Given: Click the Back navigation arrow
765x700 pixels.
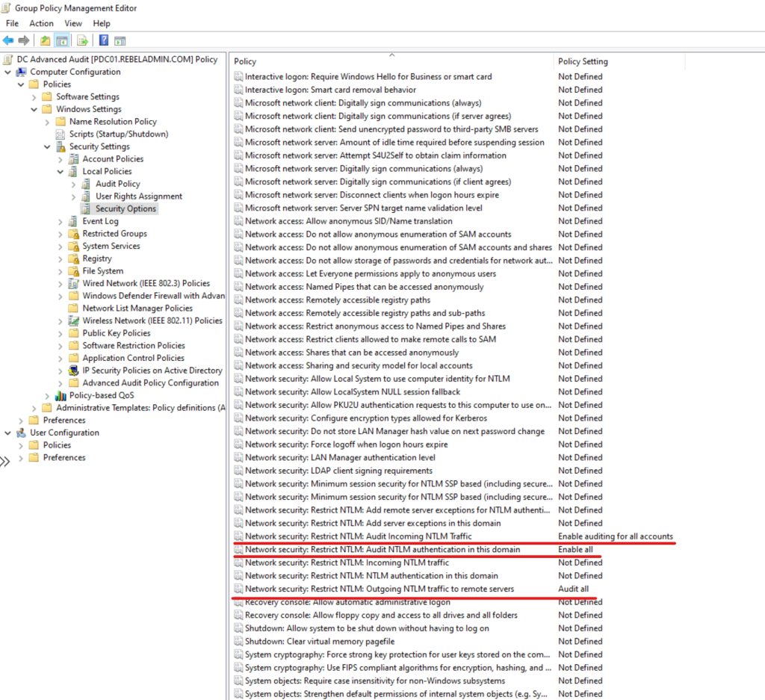Looking at the screenshot, I should click(7, 40).
